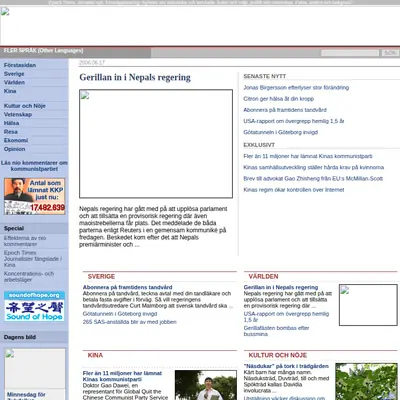The width and height of the screenshot is (400, 400).
Task: Open Koncentrations- och arbetsläger link
Action: coord(29,277)
